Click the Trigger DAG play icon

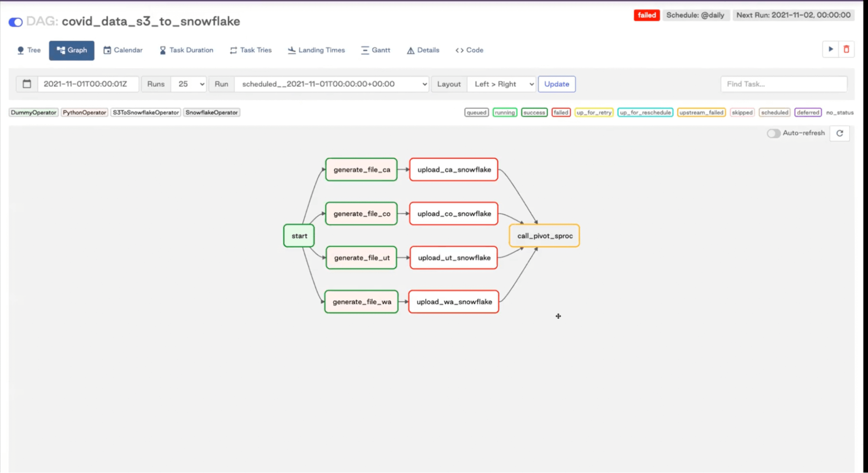(830, 49)
